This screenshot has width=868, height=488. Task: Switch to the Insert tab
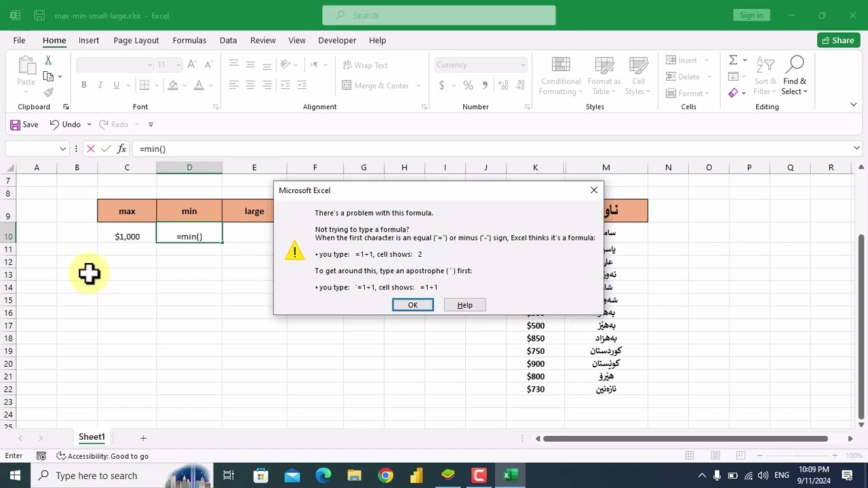point(89,41)
